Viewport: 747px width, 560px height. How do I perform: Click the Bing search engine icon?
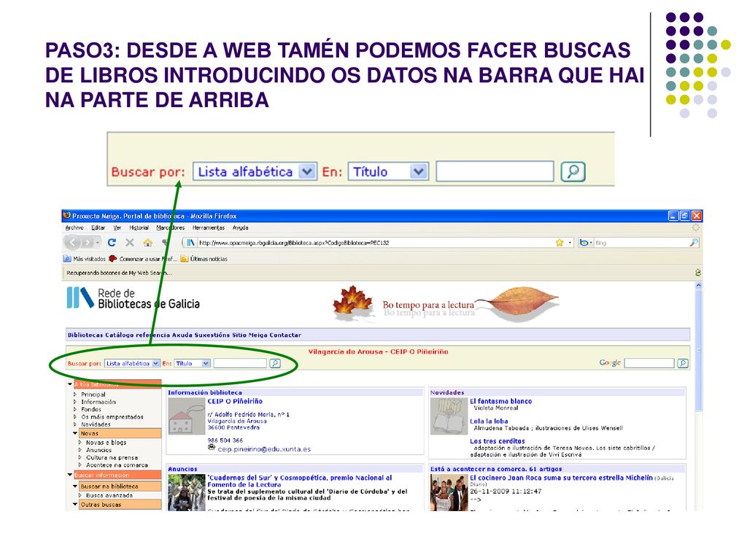coord(584,243)
